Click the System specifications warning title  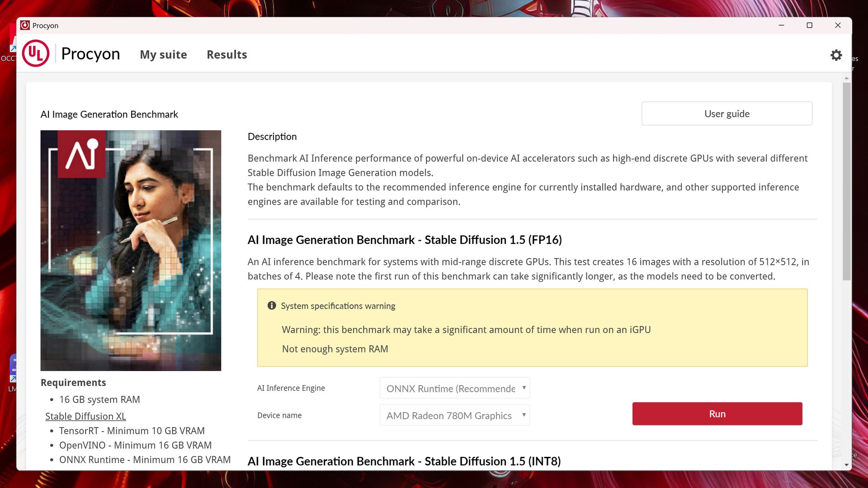338,306
